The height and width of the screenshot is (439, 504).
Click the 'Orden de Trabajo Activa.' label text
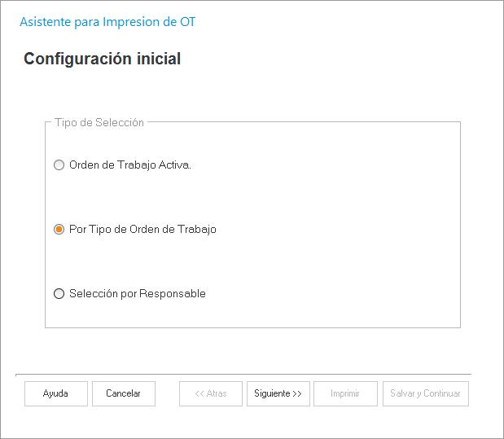point(130,165)
